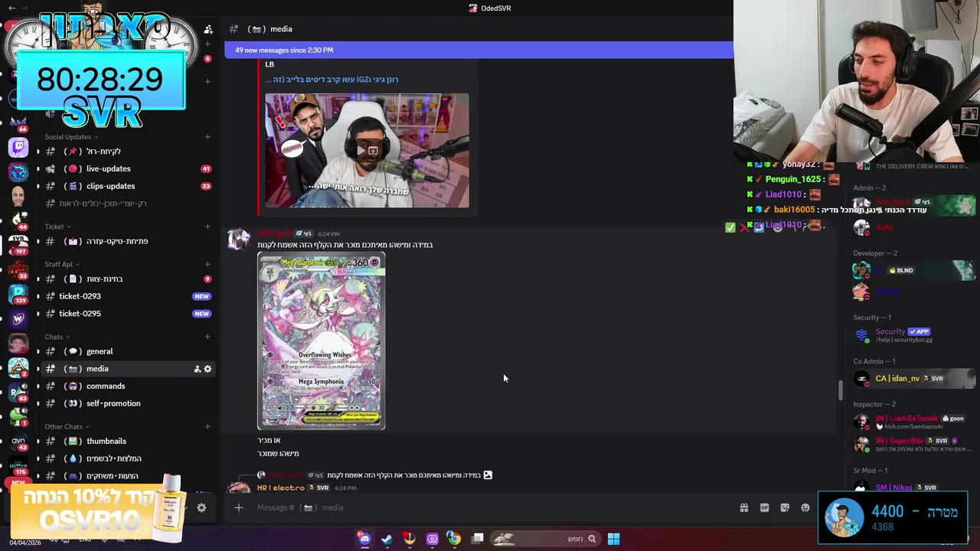Open the ticket-0295 channel

[128, 314]
